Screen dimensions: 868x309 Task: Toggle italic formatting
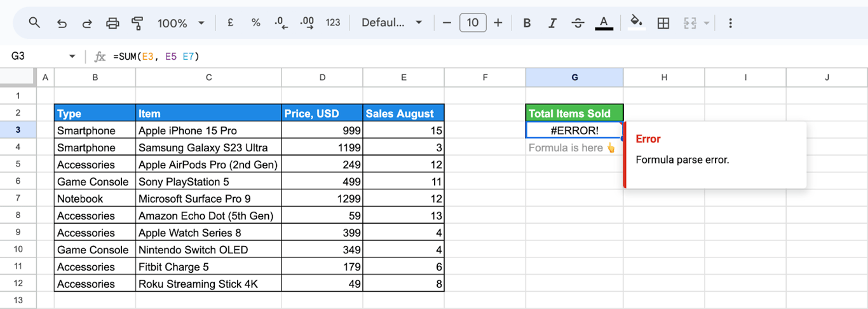click(x=552, y=23)
